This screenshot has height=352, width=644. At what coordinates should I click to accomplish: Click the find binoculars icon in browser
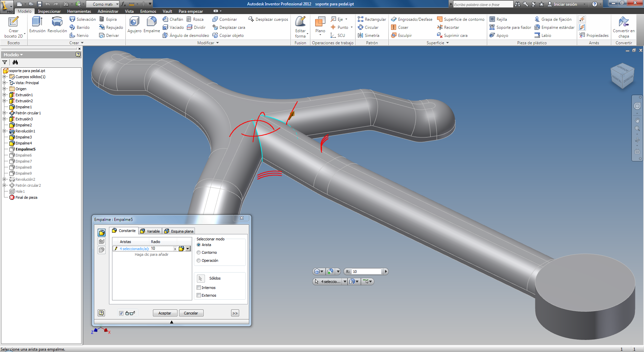click(x=15, y=62)
